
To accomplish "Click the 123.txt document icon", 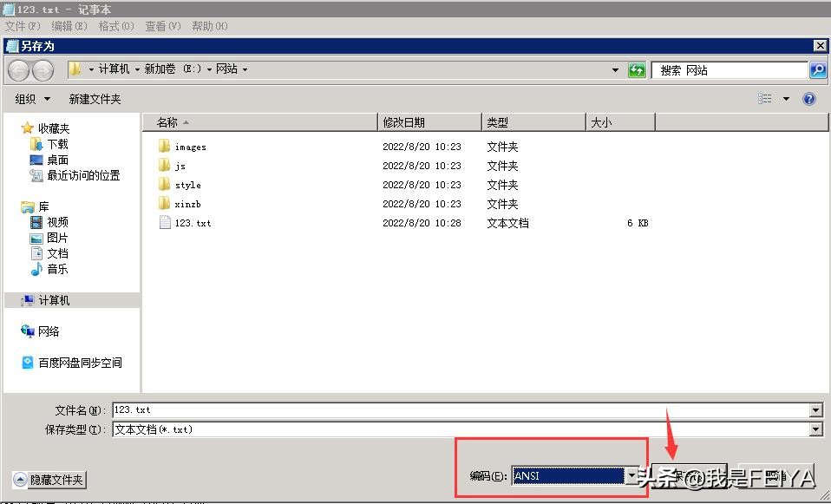I will point(165,223).
